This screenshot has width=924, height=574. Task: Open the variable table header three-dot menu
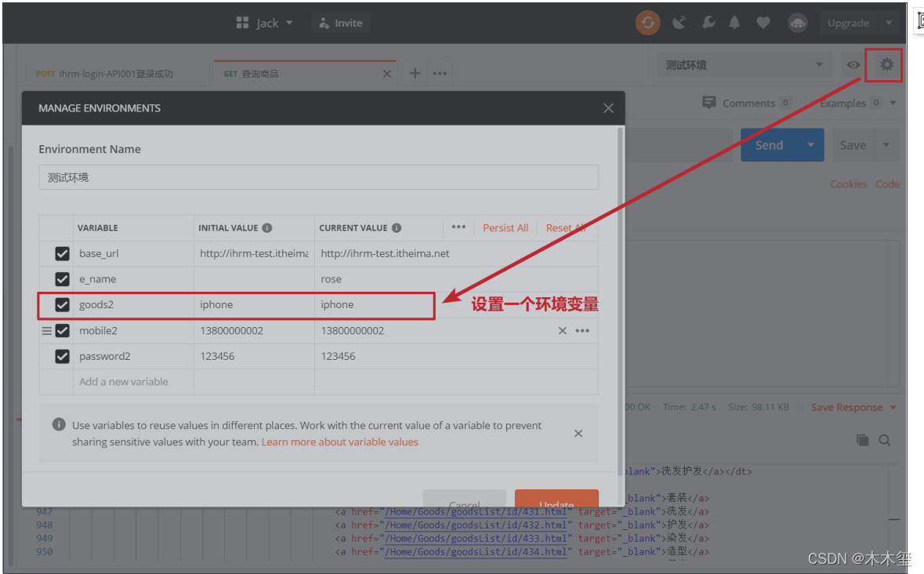coord(458,227)
